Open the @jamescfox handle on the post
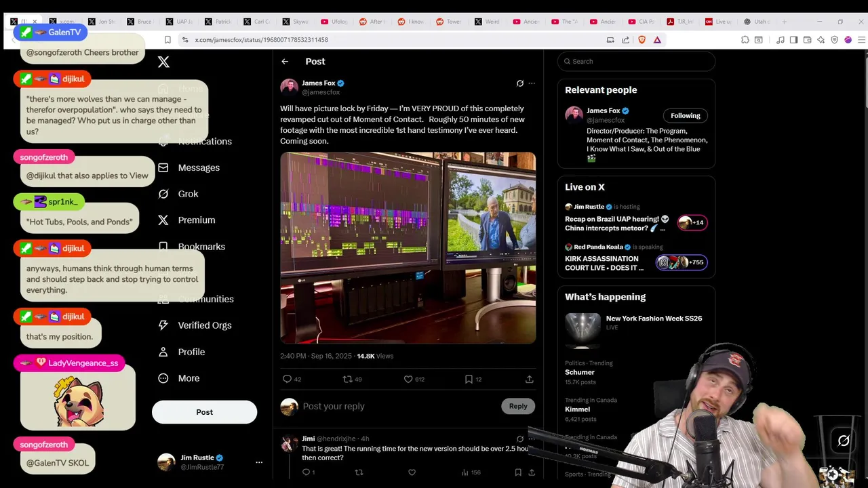 (x=321, y=92)
